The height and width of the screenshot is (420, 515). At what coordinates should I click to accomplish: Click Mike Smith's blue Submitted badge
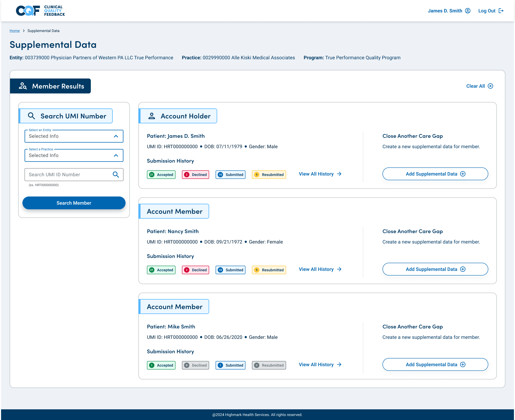230,365
